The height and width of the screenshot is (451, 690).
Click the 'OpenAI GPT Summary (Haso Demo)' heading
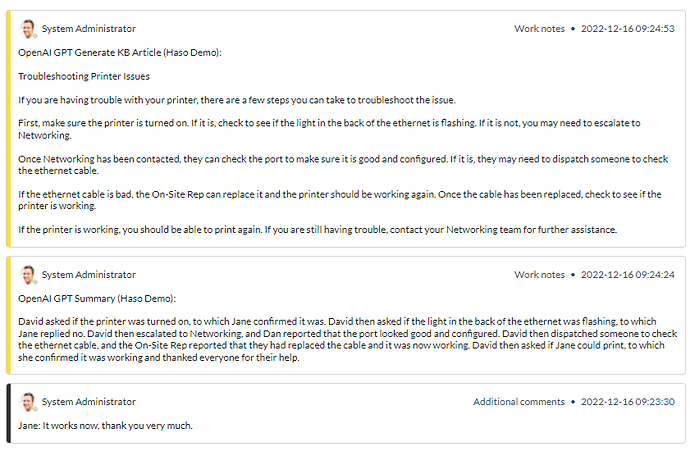tap(97, 297)
